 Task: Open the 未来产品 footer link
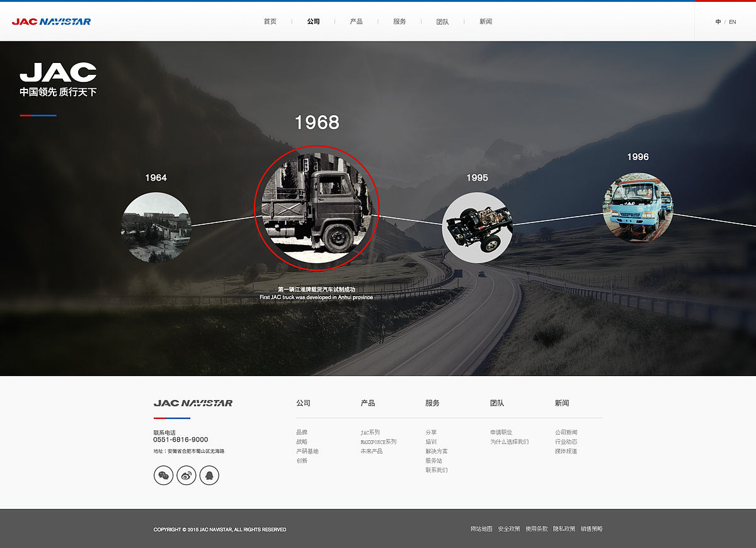tap(372, 452)
